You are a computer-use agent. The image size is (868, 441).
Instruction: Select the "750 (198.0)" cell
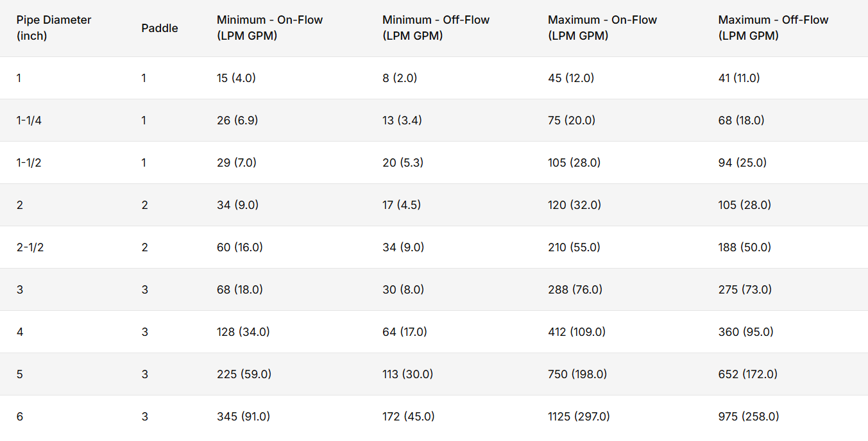coord(577,374)
